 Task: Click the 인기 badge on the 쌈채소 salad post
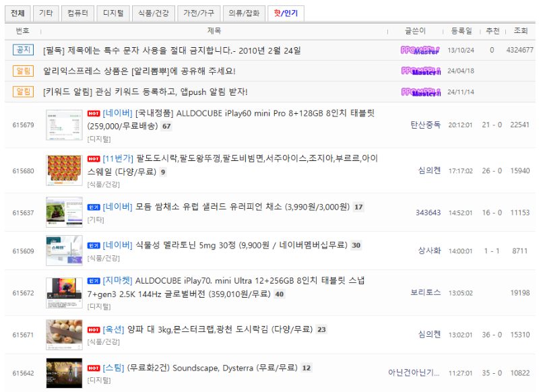pos(94,206)
